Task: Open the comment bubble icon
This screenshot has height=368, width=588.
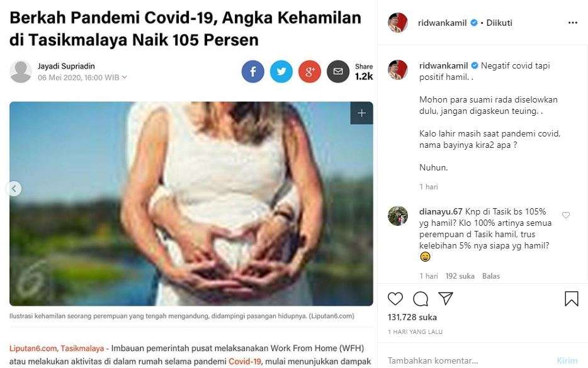Action: click(x=421, y=298)
